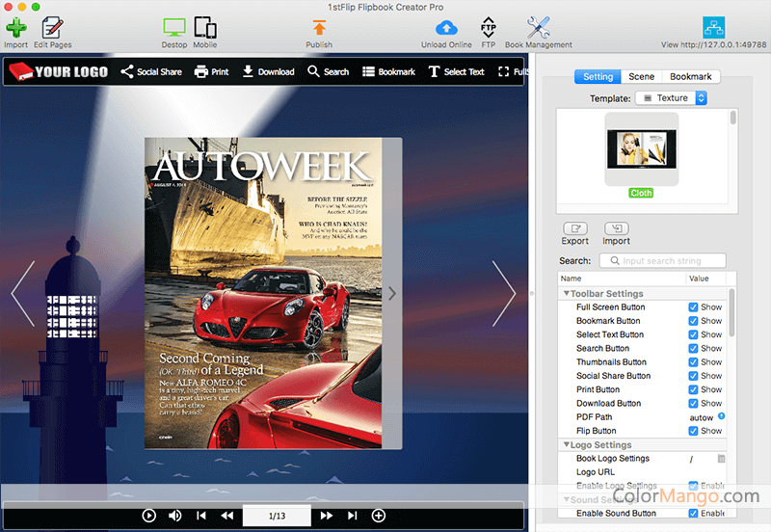The width and height of the screenshot is (771, 532).
Task: Start auto-play in bottom bar
Action: click(149, 516)
